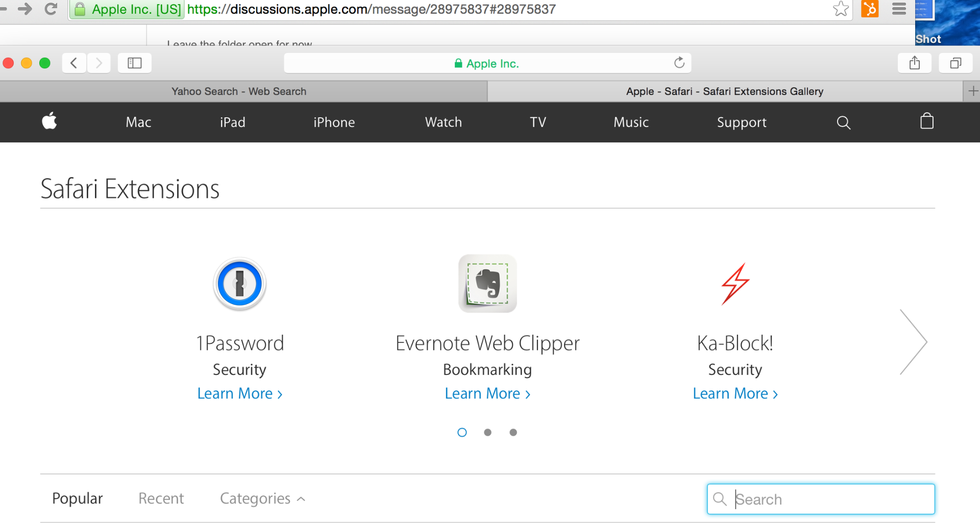Select the third carousel pagination dot

[513, 432]
